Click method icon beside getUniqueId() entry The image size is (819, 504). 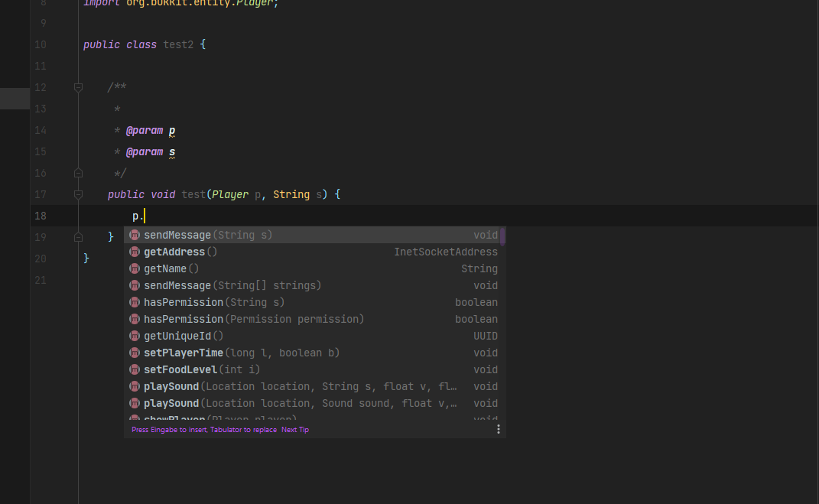135,336
